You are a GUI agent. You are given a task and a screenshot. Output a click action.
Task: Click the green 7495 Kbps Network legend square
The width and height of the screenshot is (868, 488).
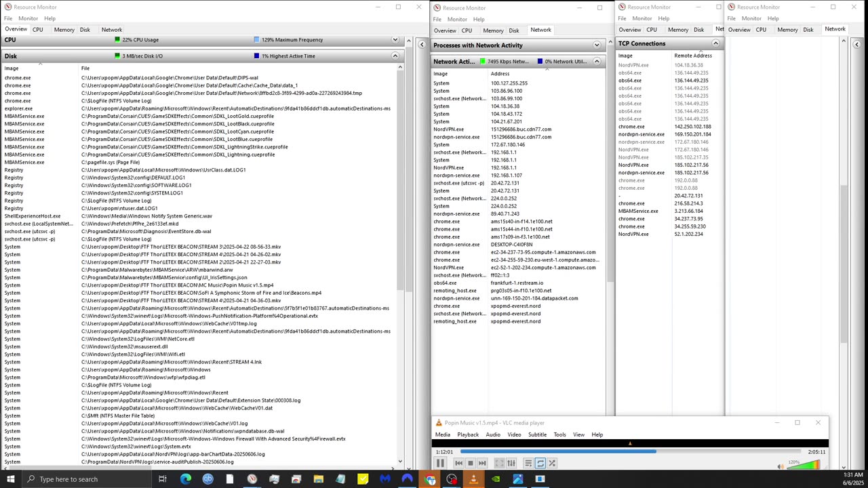483,62
